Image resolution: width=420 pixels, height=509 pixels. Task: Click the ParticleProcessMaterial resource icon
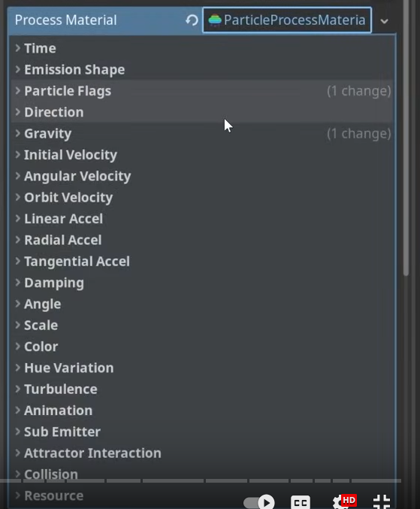pyautogui.click(x=215, y=20)
